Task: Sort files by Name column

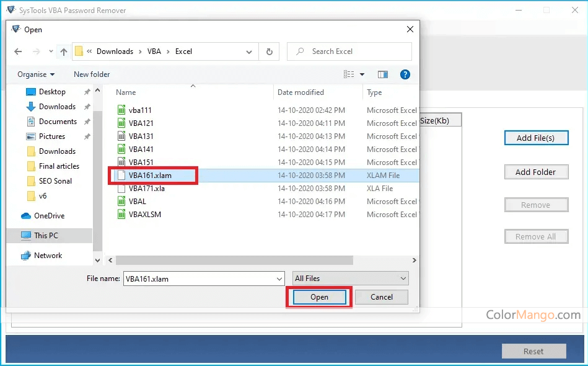Action: pyautogui.click(x=126, y=92)
